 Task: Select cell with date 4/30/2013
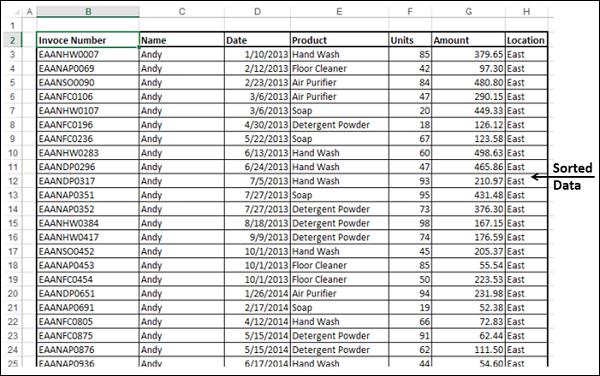pyautogui.click(x=258, y=125)
